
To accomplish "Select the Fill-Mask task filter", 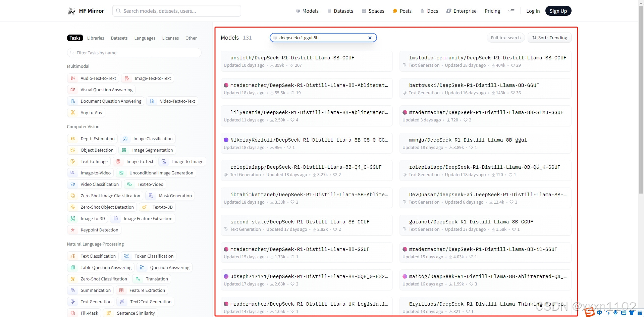I will [84, 313].
